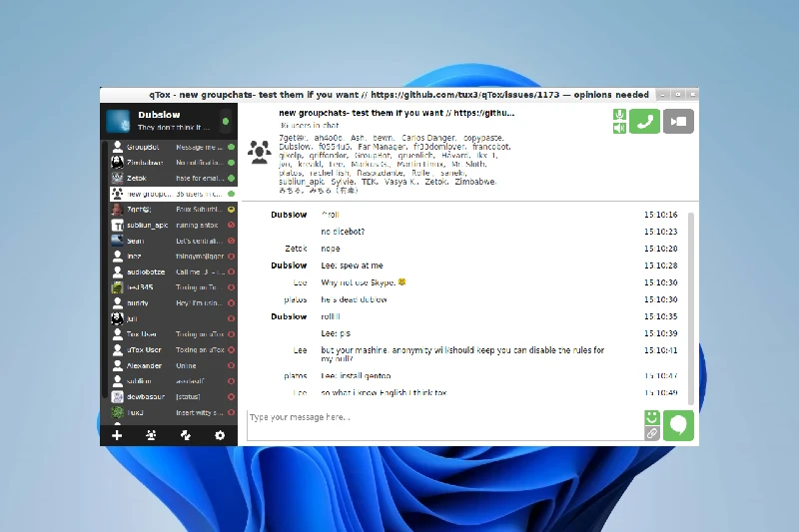Open file transfers arrows icon
799x532 pixels.
(186, 435)
